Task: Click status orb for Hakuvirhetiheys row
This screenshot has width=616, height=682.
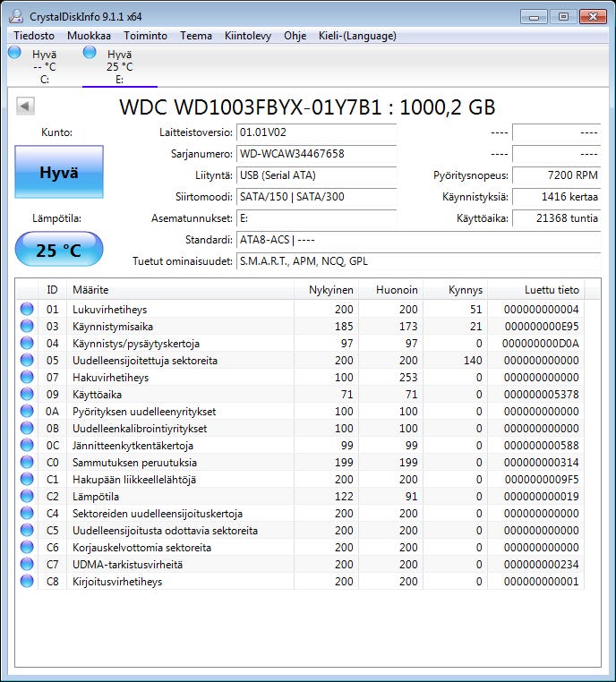Action: coord(27,377)
